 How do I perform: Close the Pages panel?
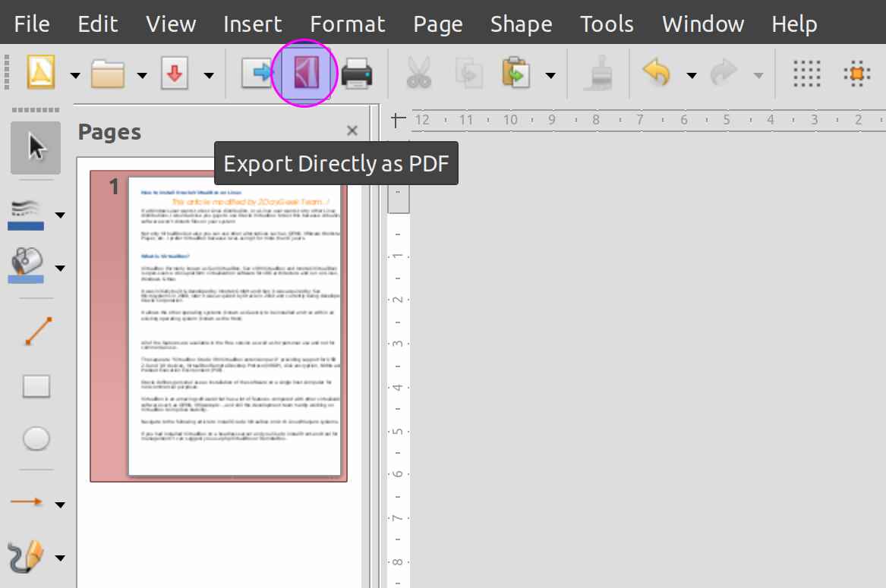click(x=352, y=130)
